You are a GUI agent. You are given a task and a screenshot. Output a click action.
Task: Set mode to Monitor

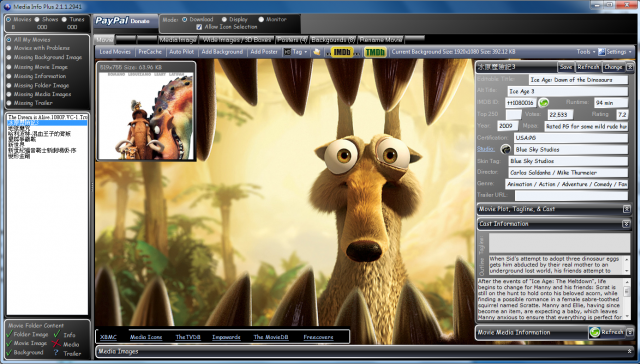261,19
